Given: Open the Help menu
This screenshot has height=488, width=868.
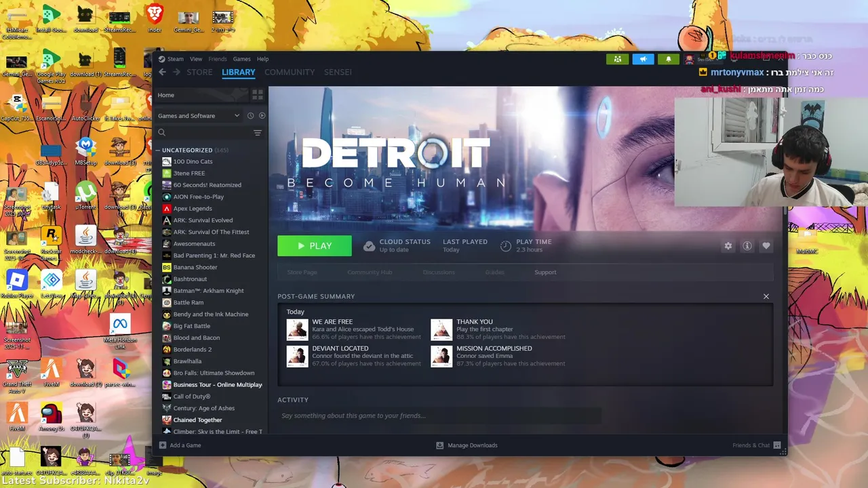Looking at the screenshot, I should click(262, 59).
